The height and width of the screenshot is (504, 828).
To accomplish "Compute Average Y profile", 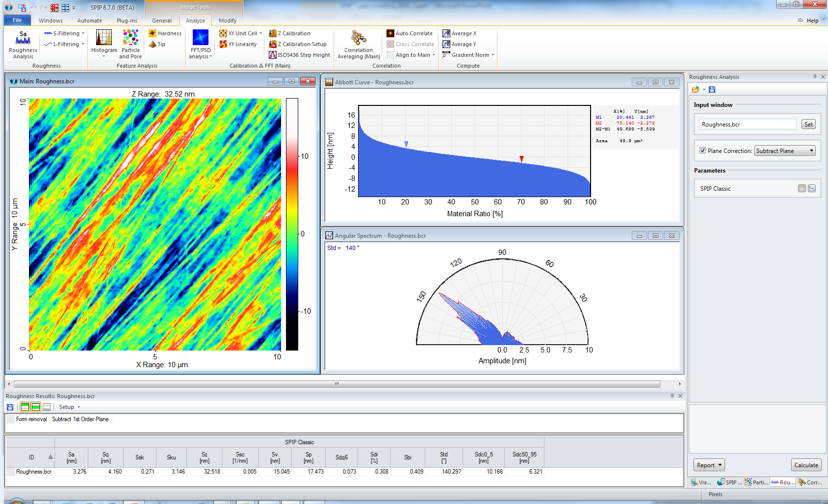I will pyautogui.click(x=459, y=44).
